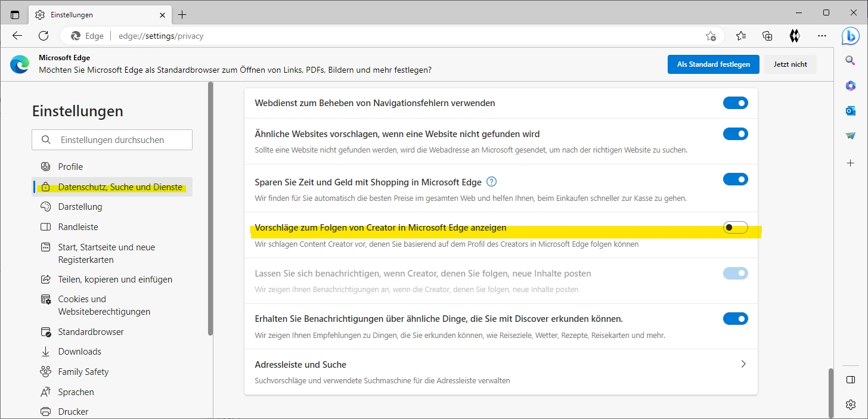Select the Einstellungen browser tab
868x419 pixels.
click(x=100, y=14)
